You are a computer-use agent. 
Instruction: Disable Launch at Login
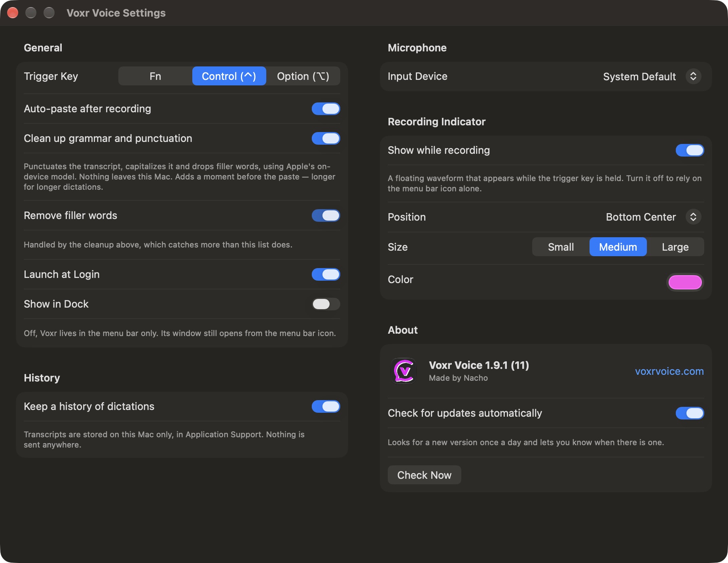coord(326,274)
